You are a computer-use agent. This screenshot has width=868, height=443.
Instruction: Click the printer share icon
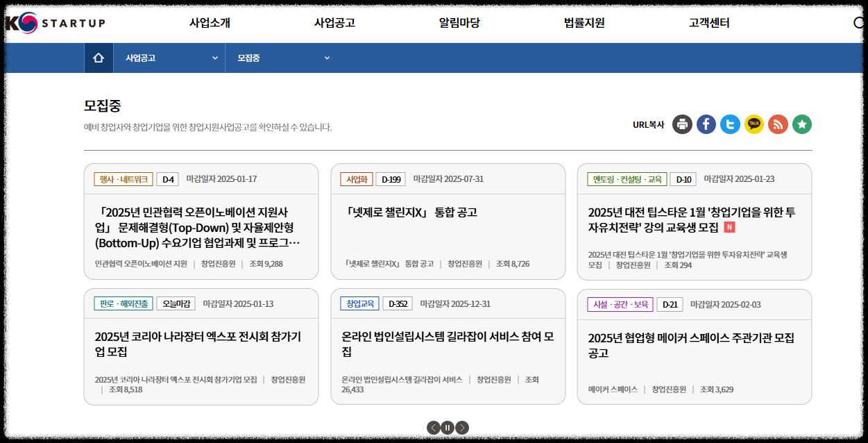tap(681, 124)
